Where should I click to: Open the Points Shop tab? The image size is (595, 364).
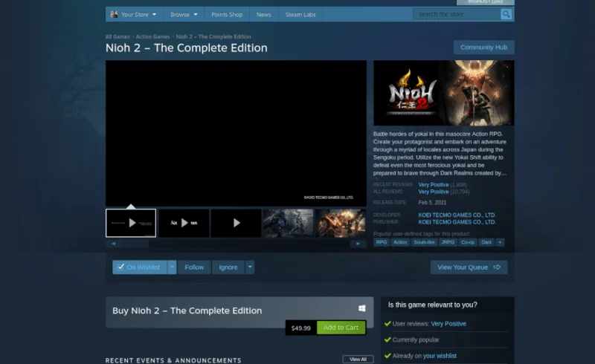(x=227, y=14)
